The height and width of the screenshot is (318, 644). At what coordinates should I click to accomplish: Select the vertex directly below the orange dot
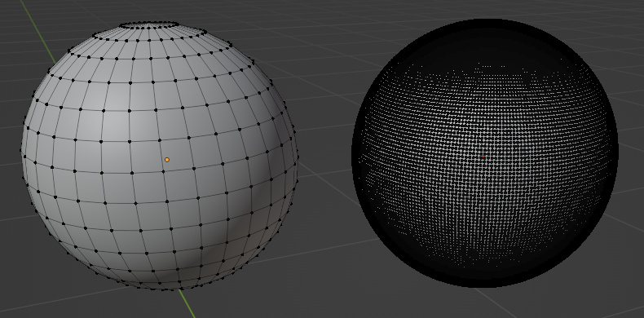(164, 171)
